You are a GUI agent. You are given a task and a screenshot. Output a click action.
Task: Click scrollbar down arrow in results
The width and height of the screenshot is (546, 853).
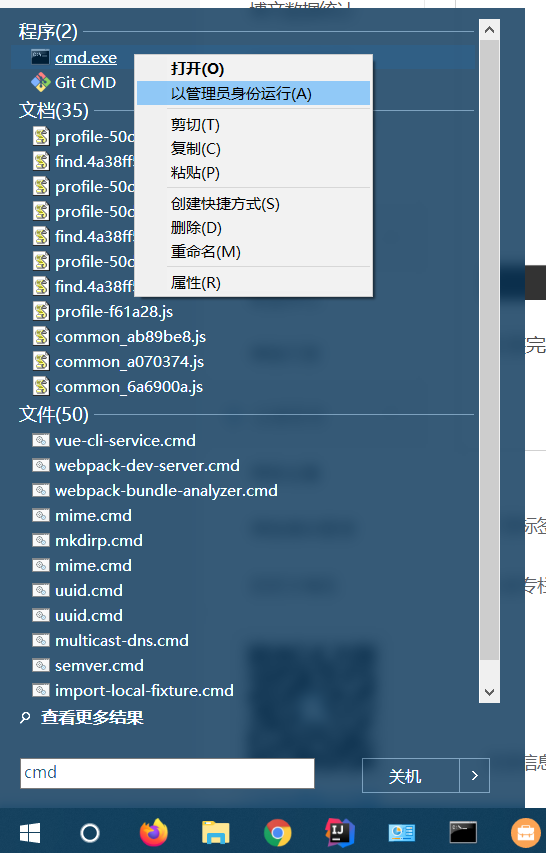coord(489,692)
